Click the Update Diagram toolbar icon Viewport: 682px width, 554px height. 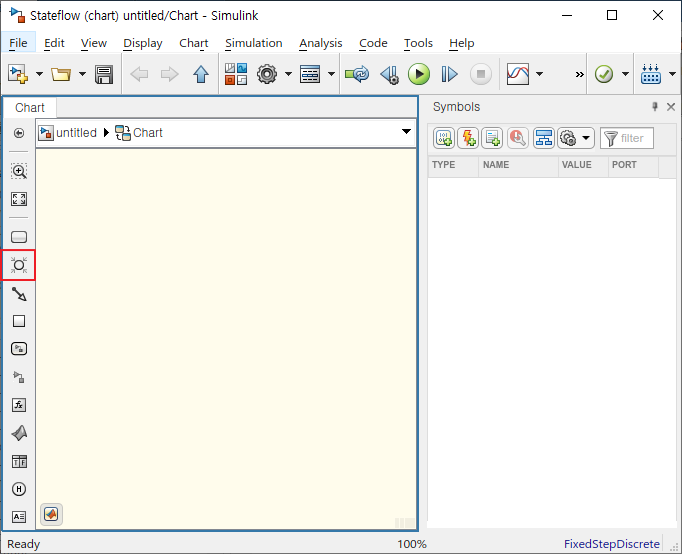click(357, 74)
